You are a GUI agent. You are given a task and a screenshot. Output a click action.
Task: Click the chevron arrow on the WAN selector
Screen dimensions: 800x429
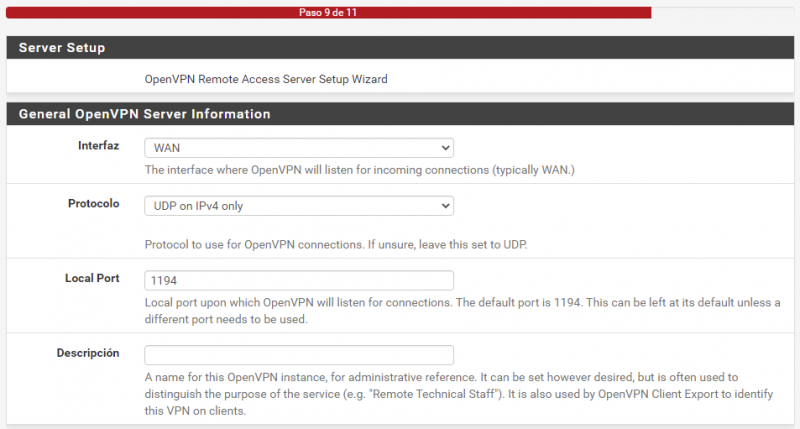click(x=444, y=148)
